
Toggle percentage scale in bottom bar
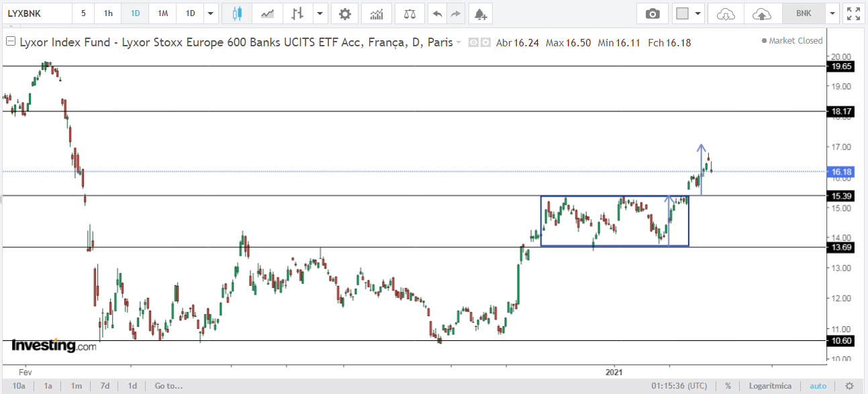pos(728,386)
